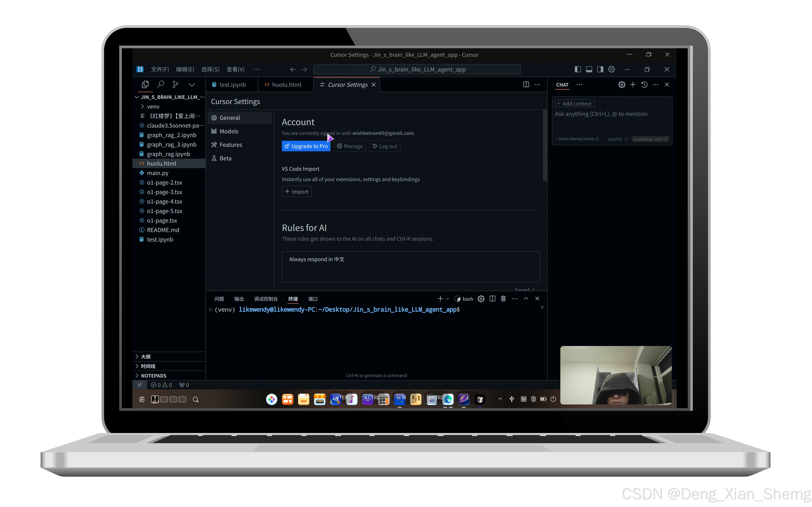Screen dimensions: 812x507
Task: Open the Source Control view icon
Action: point(175,85)
